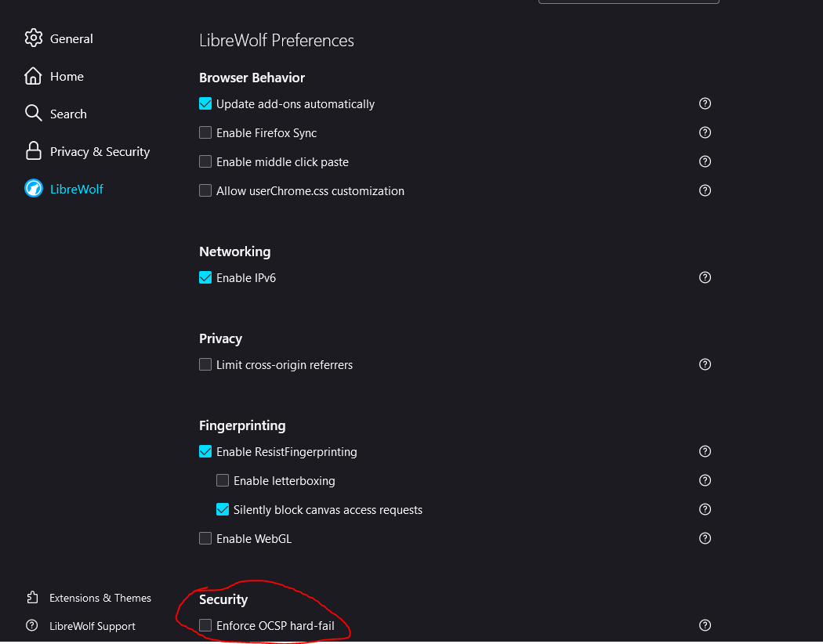This screenshot has width=823, height=644.
Task: Enable Firefox Sync checkbox
Action: [205, 132]
